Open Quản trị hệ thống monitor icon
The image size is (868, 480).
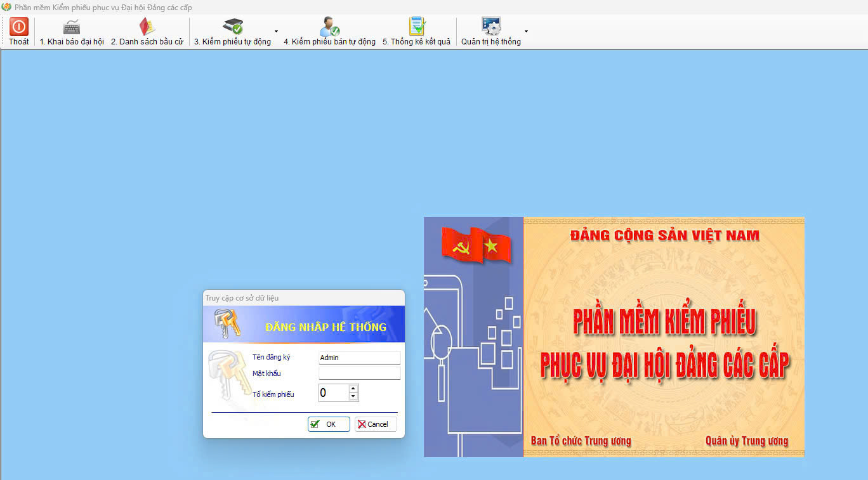(x=491, y=27)
